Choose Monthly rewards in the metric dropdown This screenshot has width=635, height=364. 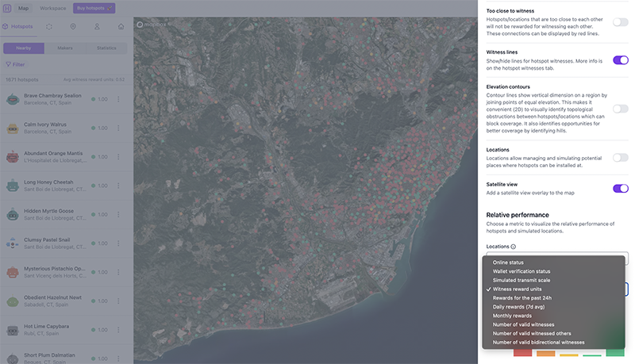513,316
